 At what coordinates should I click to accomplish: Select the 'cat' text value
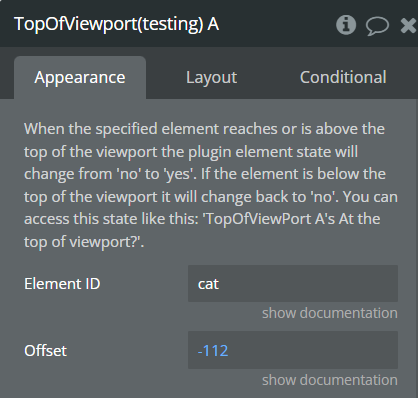point(208,284)
